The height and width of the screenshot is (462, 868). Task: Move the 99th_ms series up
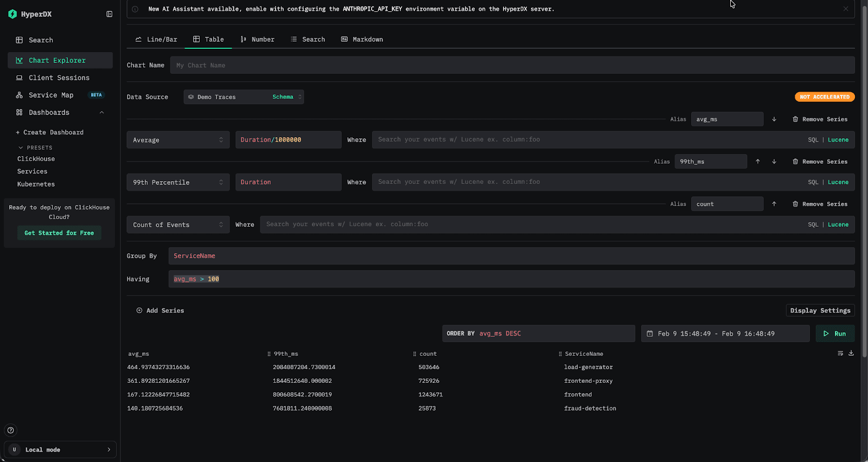(758, 162)
